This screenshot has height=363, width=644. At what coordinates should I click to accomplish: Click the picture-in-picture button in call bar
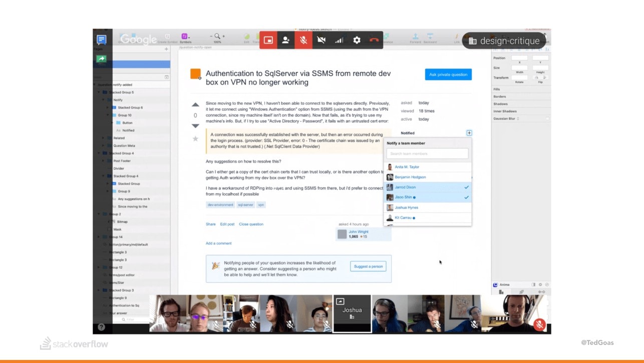point(268,40)
